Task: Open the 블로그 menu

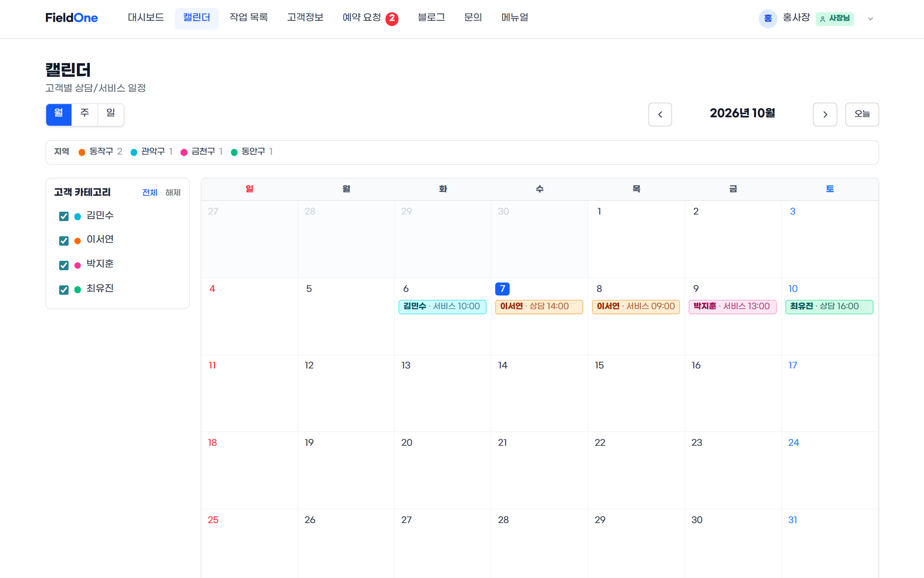Action: coord(431,18)
